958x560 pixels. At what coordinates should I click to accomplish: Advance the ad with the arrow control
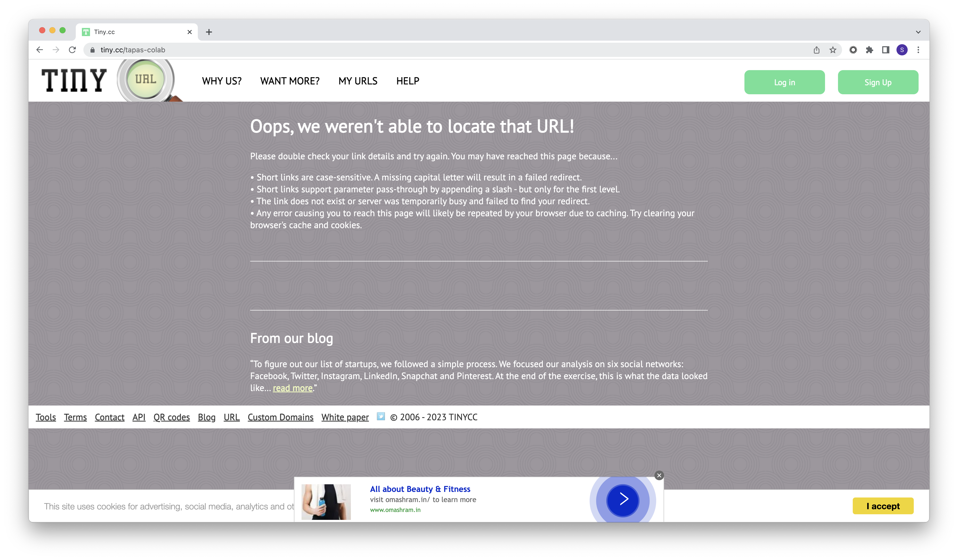click(623, 500)
